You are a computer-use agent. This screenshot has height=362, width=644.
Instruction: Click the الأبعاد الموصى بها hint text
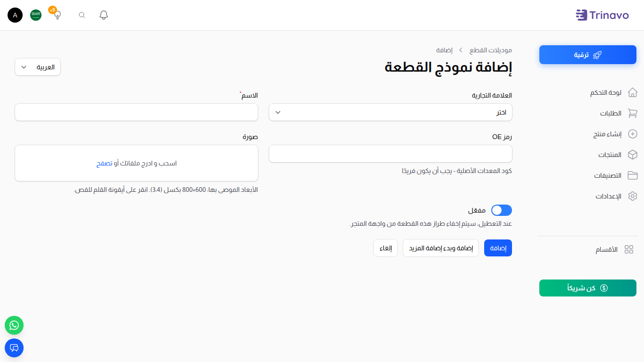(x=166, y=189)
